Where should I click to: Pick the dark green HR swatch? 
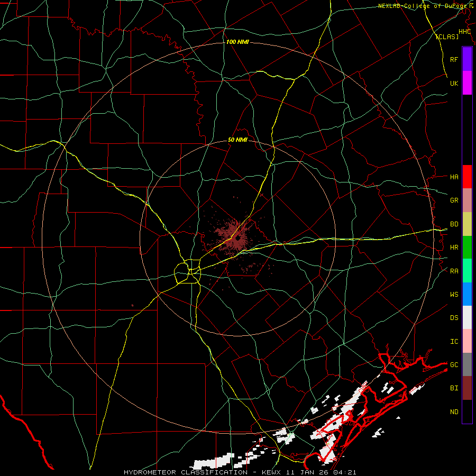[467, 248]
